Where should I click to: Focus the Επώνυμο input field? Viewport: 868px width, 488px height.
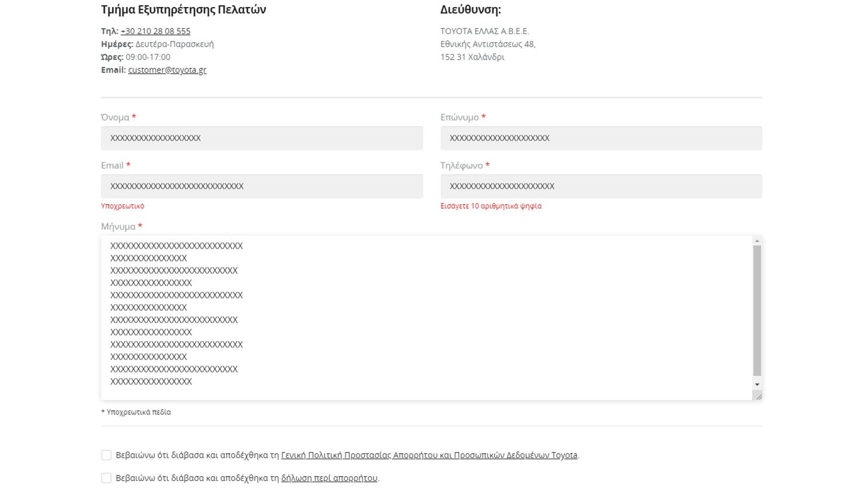601,138
